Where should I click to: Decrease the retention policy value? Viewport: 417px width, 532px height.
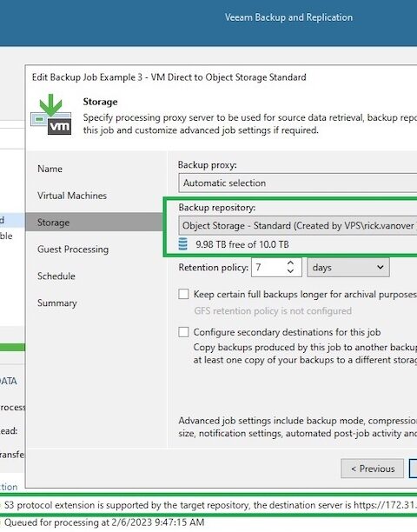tap(290, 271)
